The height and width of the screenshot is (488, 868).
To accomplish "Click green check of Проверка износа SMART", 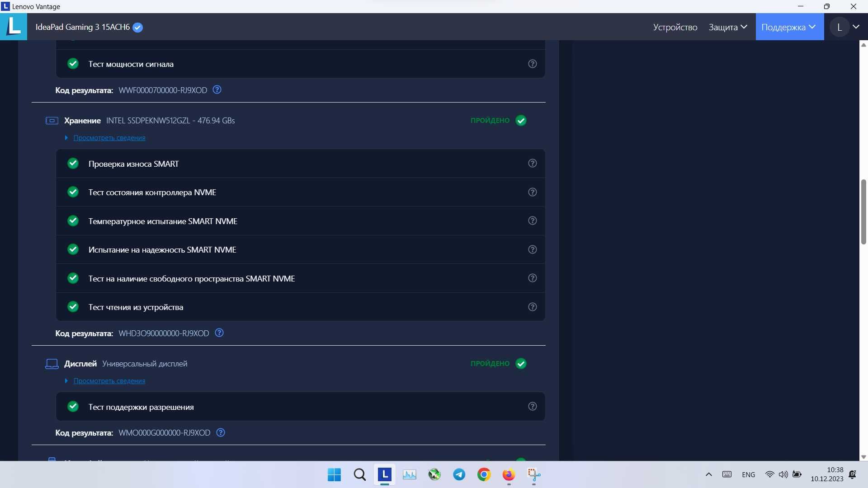I will (73, 163).
